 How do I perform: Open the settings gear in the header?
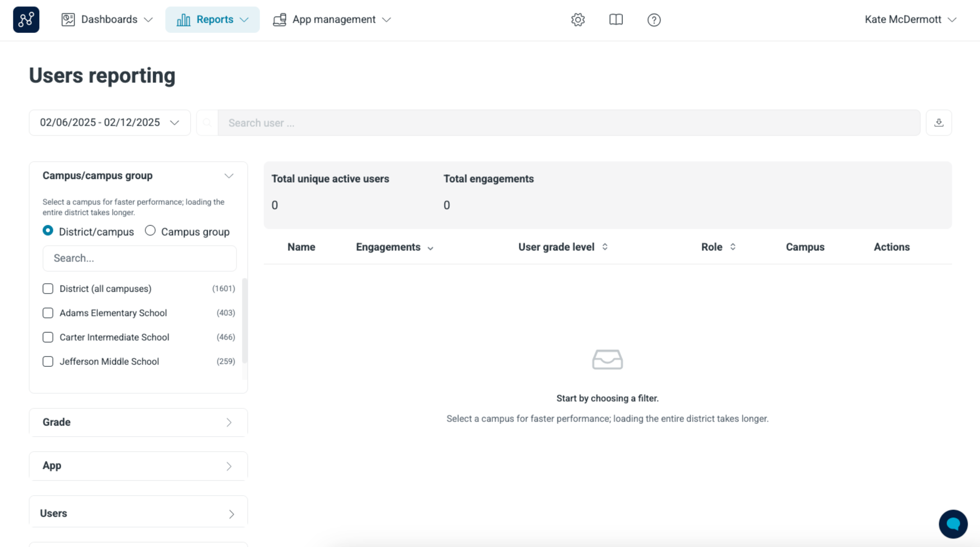click(x=578, y=20)
